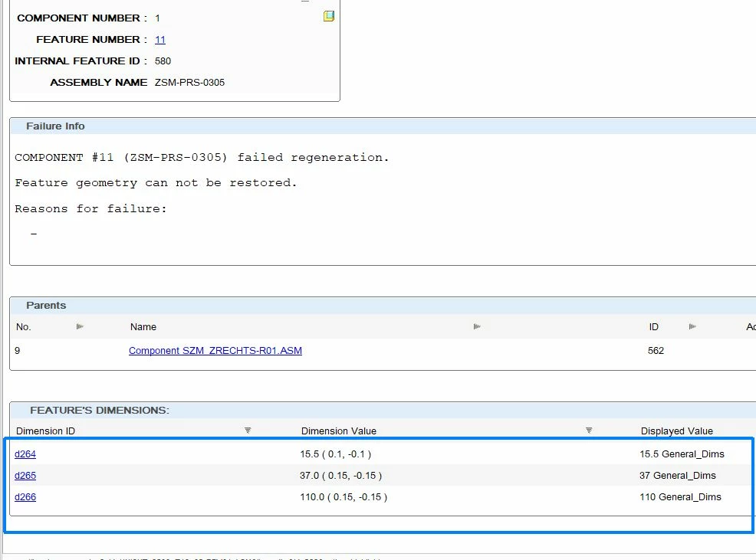Viewport: 756px width, 560px height.
Task: Click the Dimension Value column header
Action: (338, 431)
